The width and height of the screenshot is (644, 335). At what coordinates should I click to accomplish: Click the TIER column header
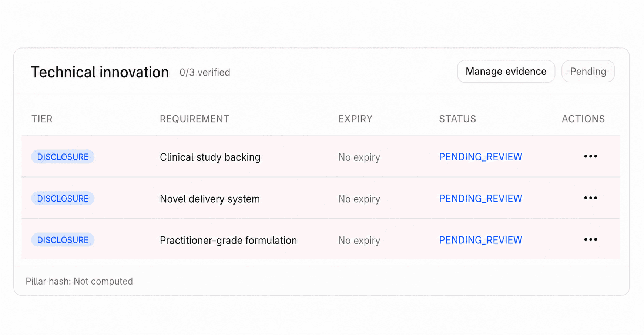[42, 119]
